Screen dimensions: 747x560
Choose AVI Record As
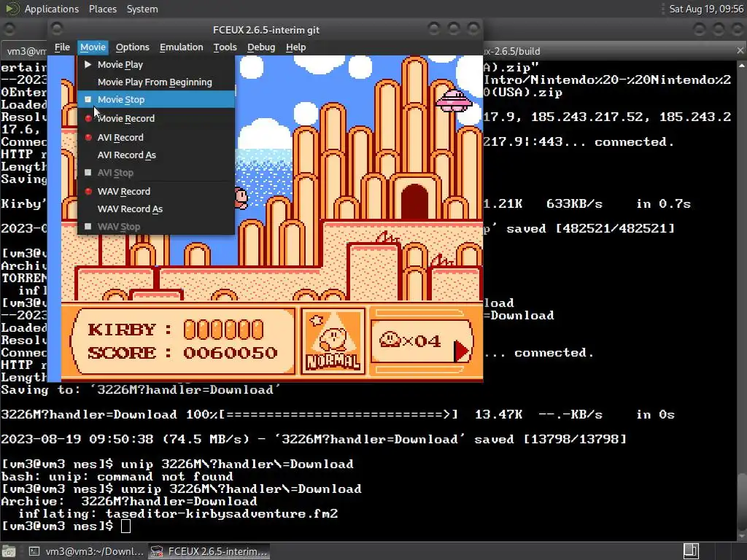(x=156, y=155)
